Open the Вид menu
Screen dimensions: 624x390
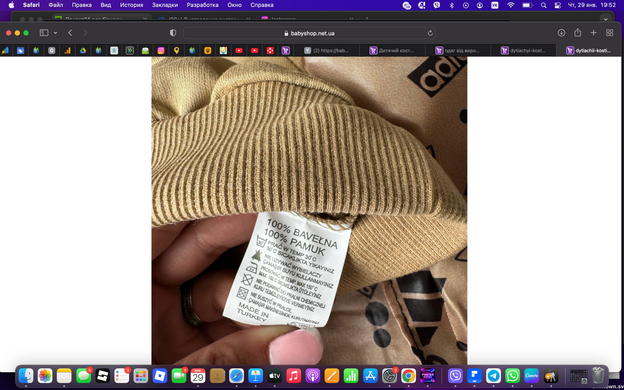(x=106, y=5)
